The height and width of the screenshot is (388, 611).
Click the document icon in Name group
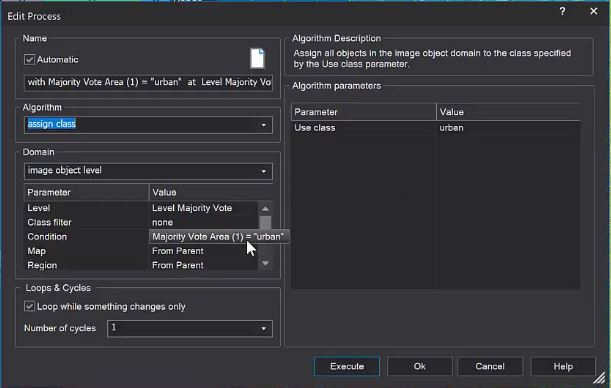tap(257, 58)
